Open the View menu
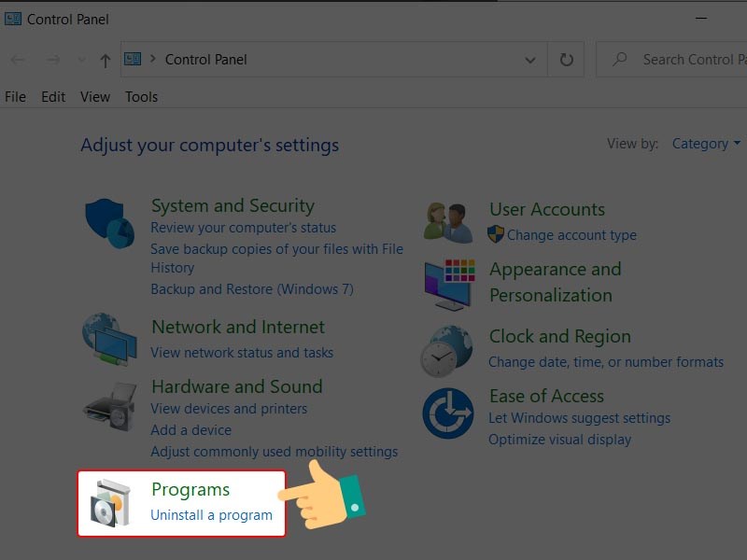This screenshot has height=560, width=747. (x=95, y=97)
